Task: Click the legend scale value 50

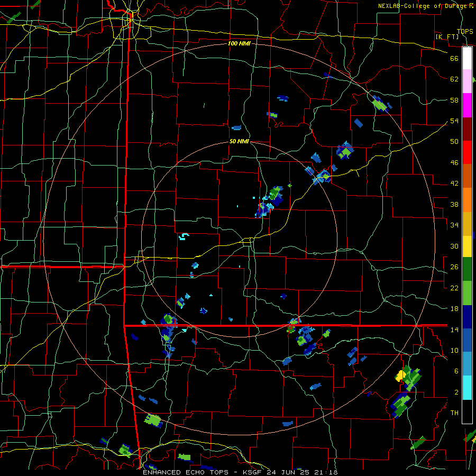Action: pyautogui.click(x=454, y=141)
